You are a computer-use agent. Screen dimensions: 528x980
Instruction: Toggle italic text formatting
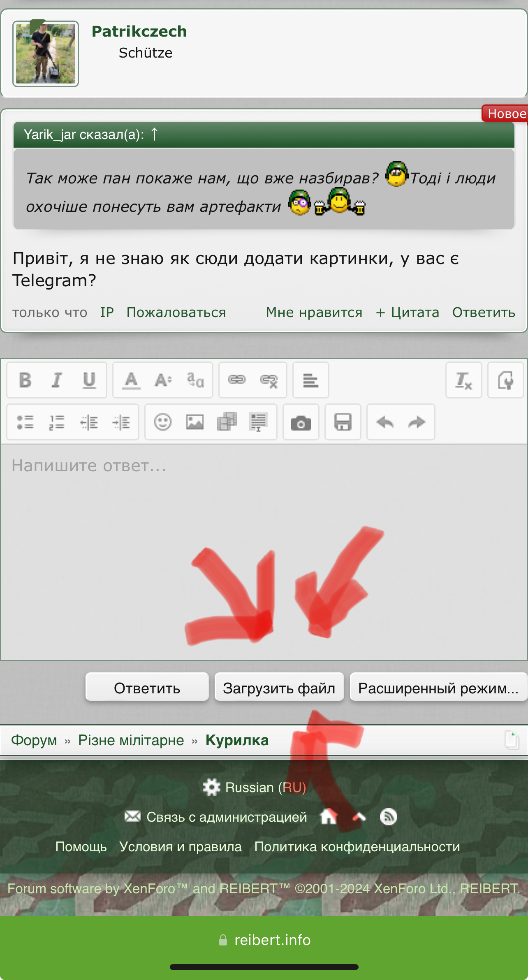(57, 380)
